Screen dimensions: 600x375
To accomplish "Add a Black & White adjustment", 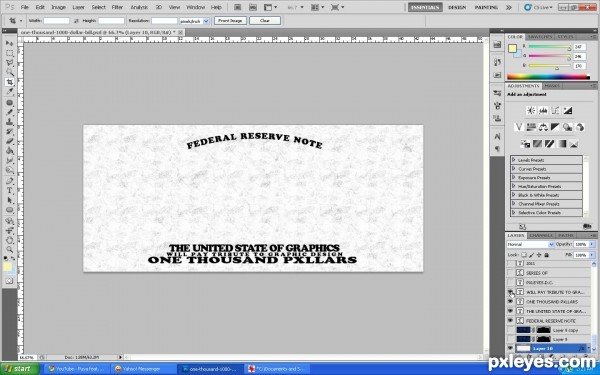I will pos(555,127).
